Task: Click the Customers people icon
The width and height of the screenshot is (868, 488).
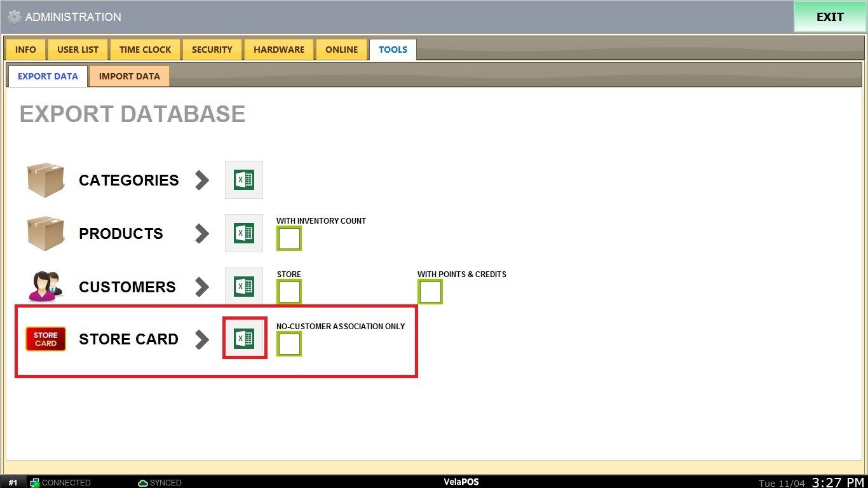Action: click(46, 287)
